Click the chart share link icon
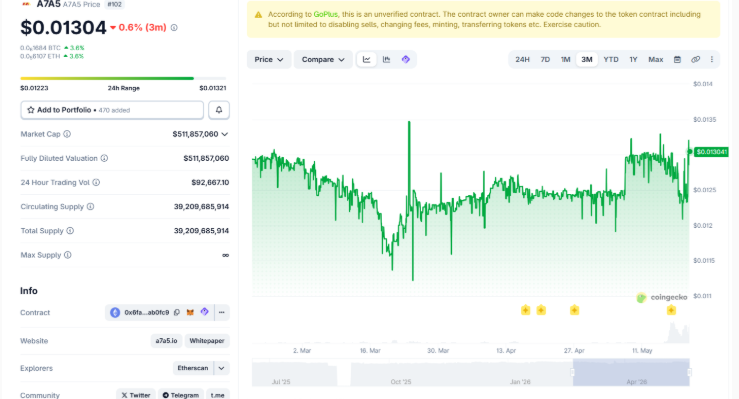The width and height of the screenshot is (739, 399). pyautogui.click(x=695, y=59)
